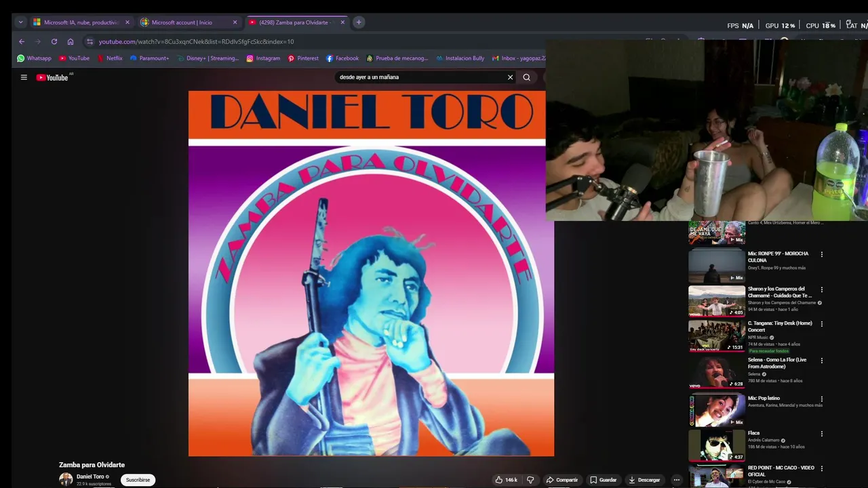Open options for Selena Como La Flor
The image size is (868, 488).
(x=822, y=361)
